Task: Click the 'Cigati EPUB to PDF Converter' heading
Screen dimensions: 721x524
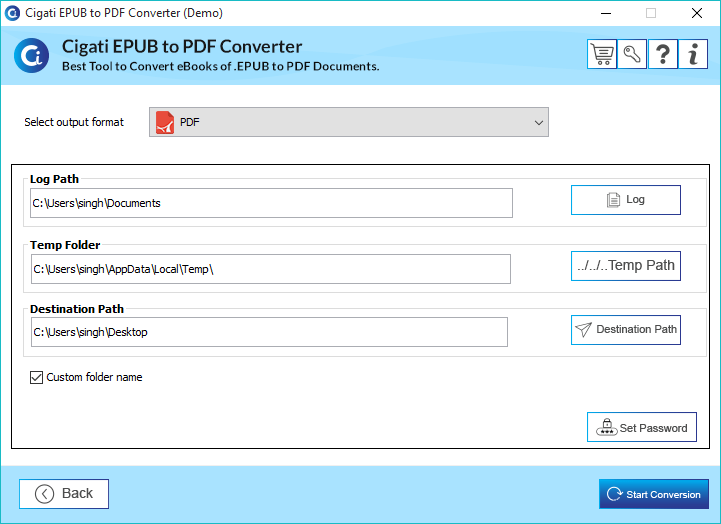Action: click(182, 47)
